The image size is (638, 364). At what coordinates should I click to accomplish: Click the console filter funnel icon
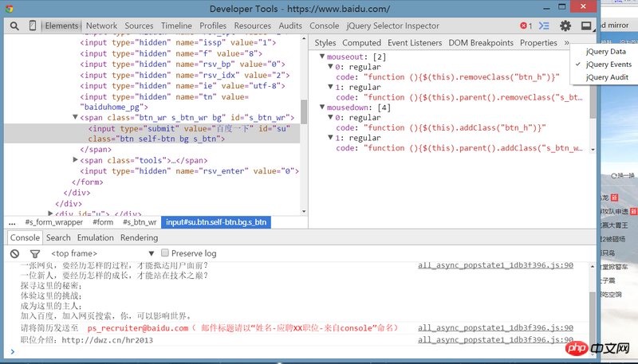click(x=36, y=253)
